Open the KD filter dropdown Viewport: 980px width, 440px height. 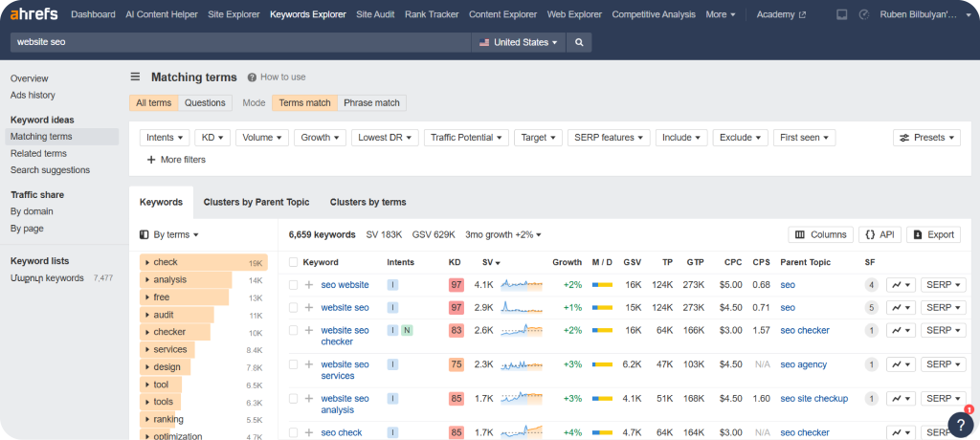coord(212,138)
